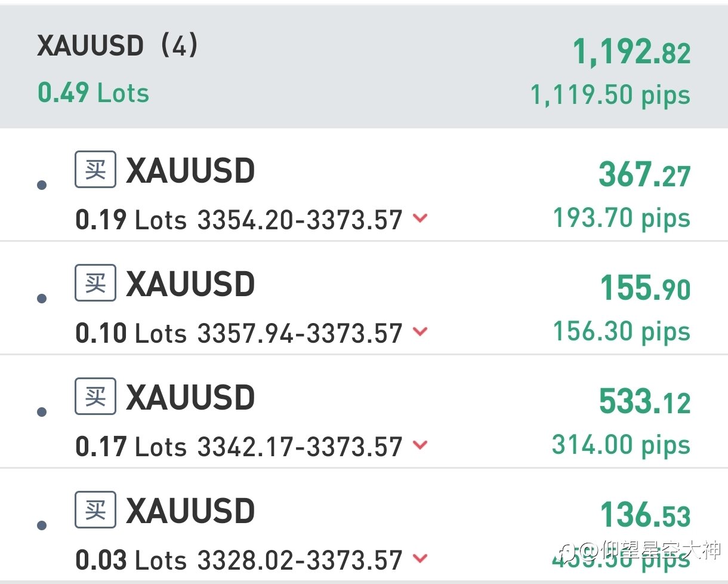Image resolution: width=728 pixels, height=584 pixels.
Task: Expand the red chevron after 3357.94-3373.57
Action: pyautogui.click(x=420, y=331)
